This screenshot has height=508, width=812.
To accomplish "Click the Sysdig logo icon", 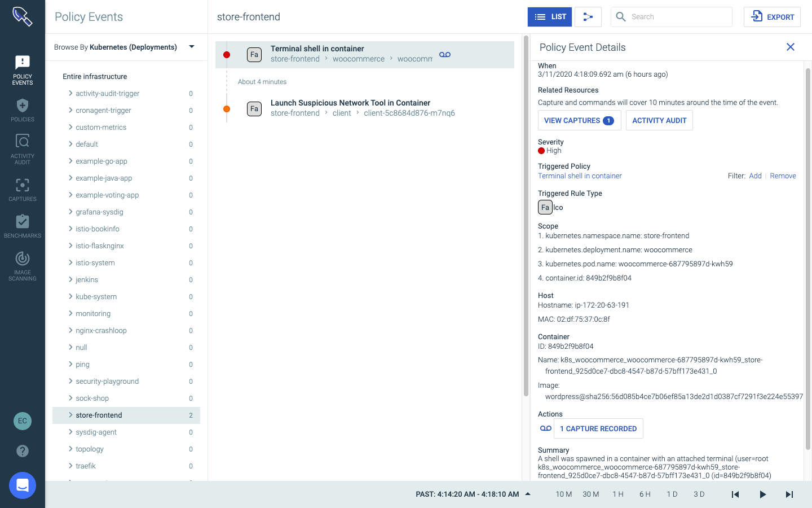I will tap(23, 16).
